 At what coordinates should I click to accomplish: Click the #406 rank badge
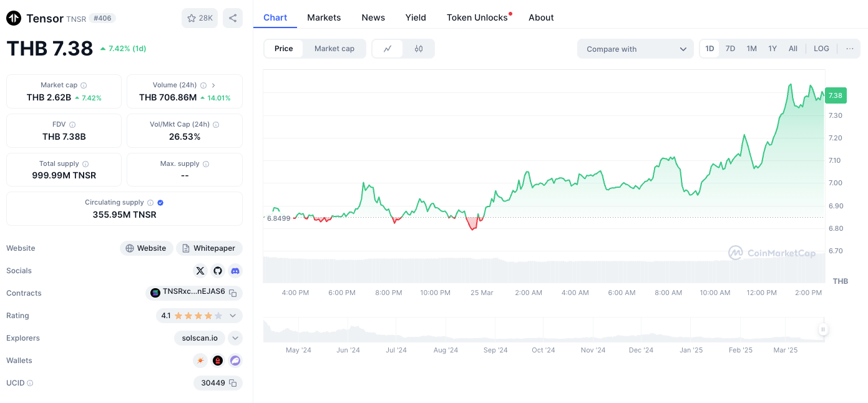tap(102, 18)
